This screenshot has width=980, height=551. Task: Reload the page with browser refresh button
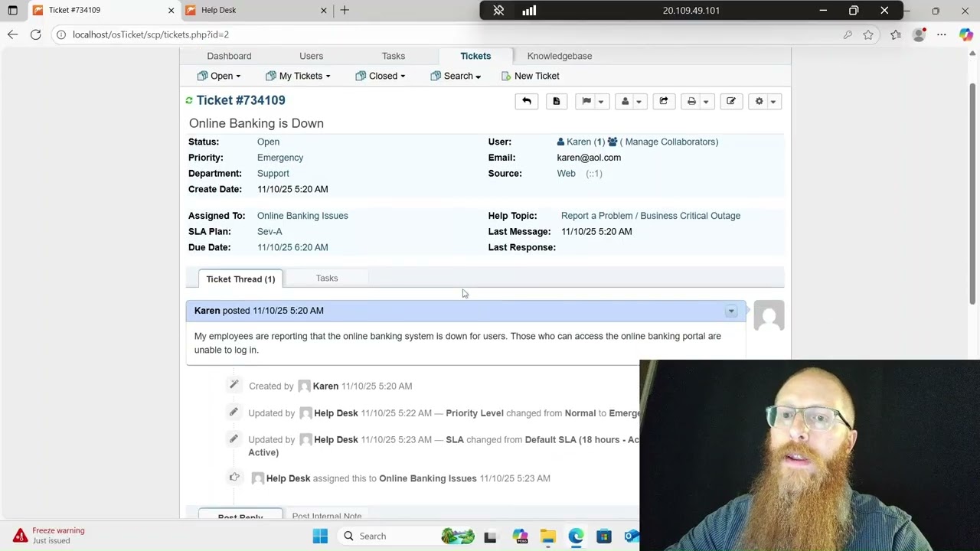35,34
